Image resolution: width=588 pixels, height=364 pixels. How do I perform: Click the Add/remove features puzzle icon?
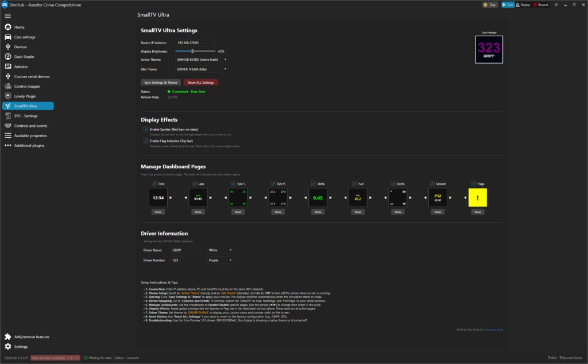pos(8,336)
